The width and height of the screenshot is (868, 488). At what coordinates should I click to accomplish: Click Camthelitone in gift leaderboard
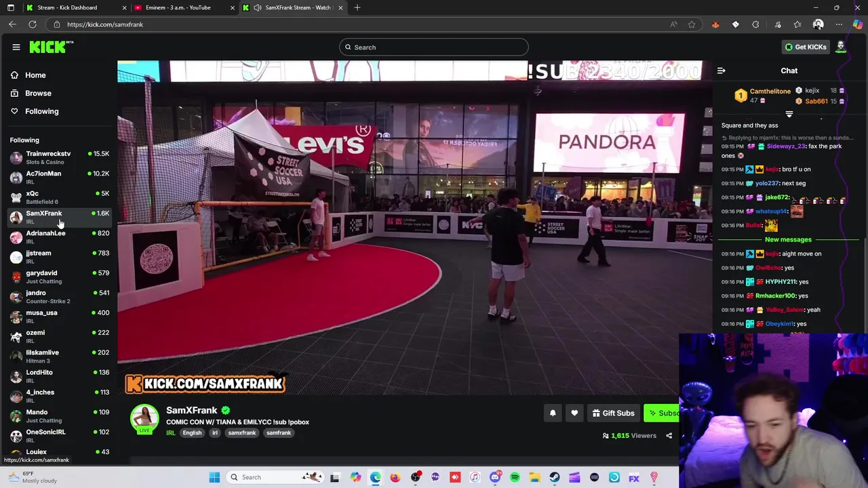770,91
